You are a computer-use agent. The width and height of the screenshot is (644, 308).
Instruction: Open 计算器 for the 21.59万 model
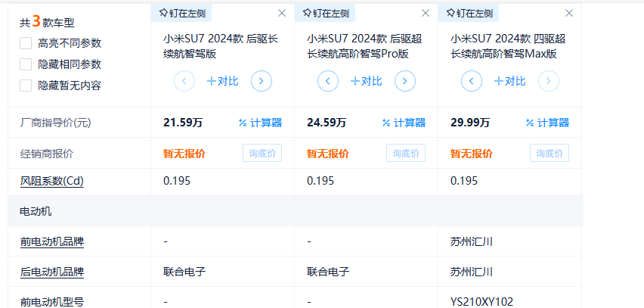[260, 123]
